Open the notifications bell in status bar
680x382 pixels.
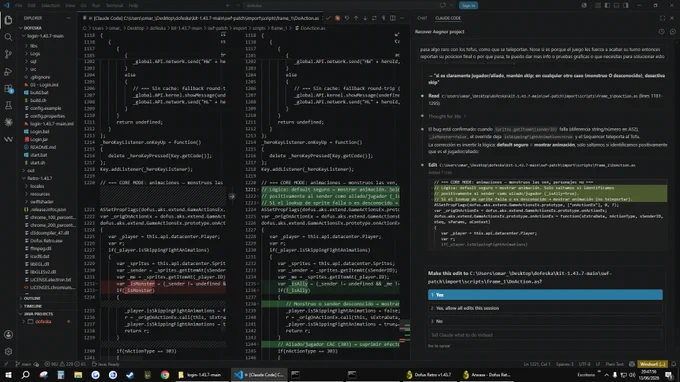[x=673, y=364]
